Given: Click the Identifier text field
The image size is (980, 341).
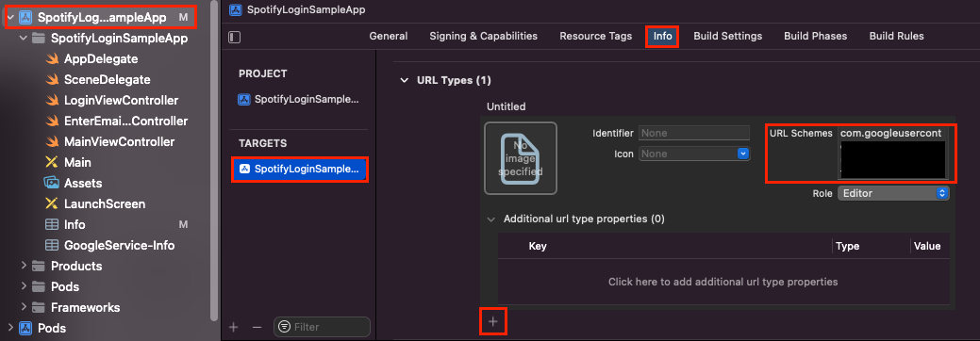Looking at the screenshot, I should point(694,133).
